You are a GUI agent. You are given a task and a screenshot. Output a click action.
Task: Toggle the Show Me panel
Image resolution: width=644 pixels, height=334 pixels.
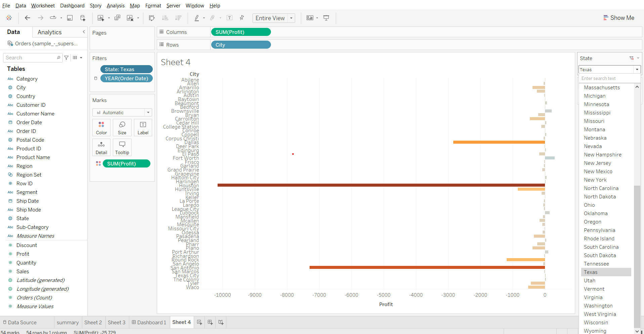(x=618, y=18)
